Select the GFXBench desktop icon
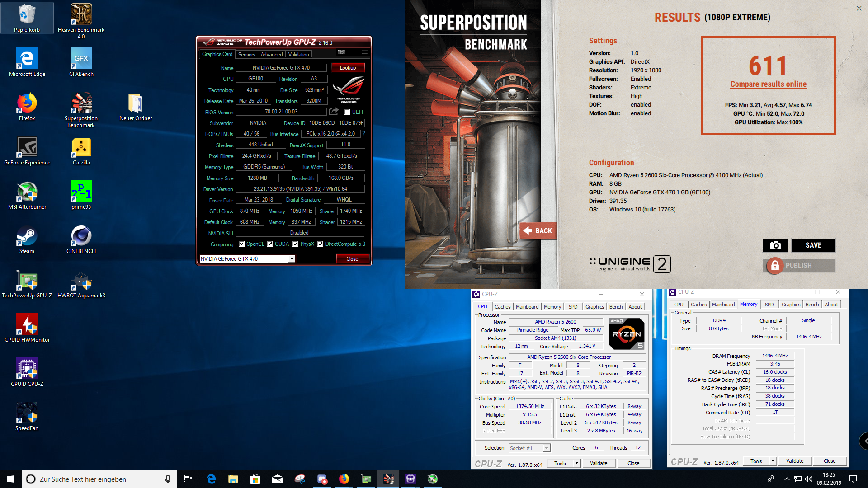 (81, 62)
